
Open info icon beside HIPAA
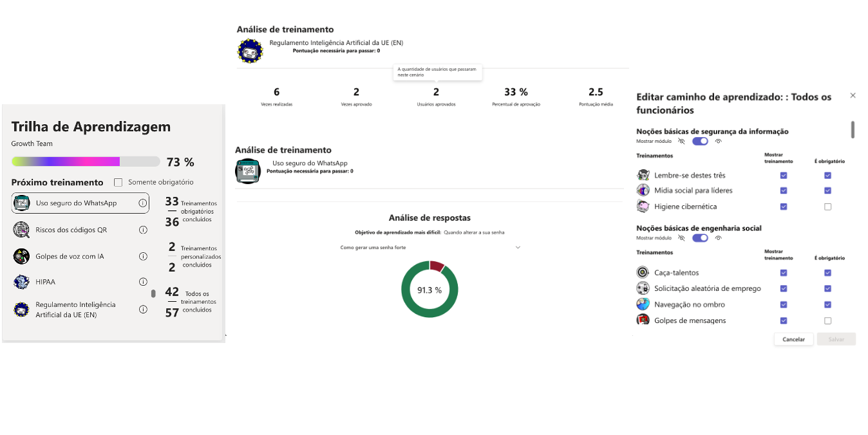pos(143,282)
